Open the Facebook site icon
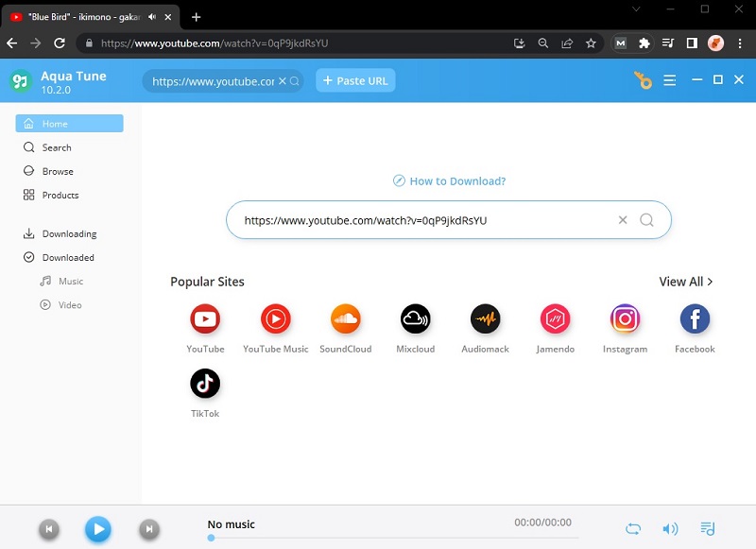This screenshot has width=756, height=549. point(695,318)
